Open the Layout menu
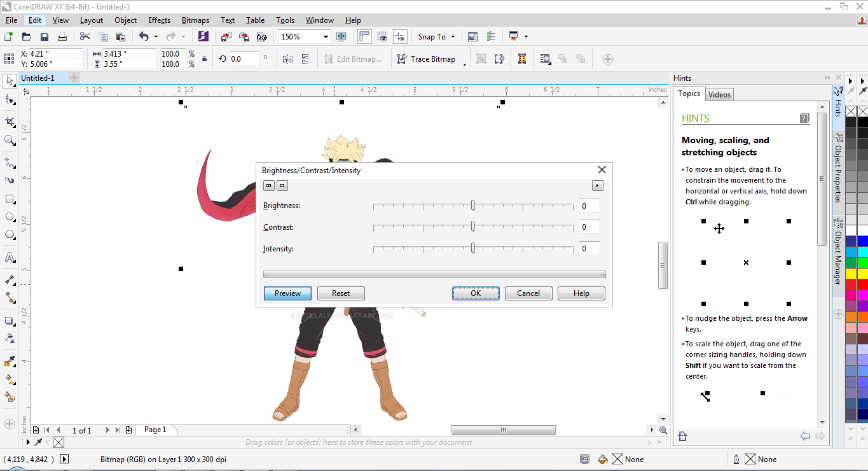The image size is (868, 471). (92, 20)
